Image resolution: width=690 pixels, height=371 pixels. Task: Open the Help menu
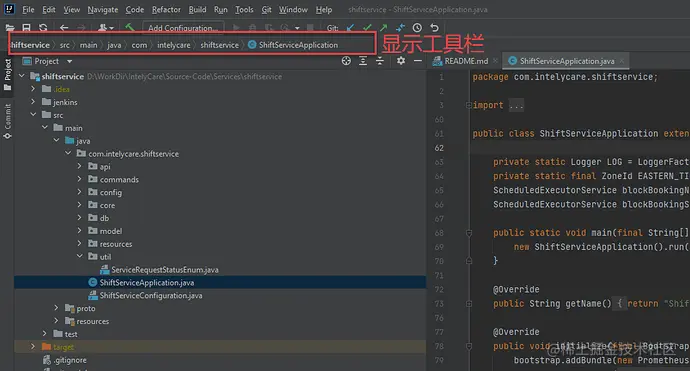324,9
